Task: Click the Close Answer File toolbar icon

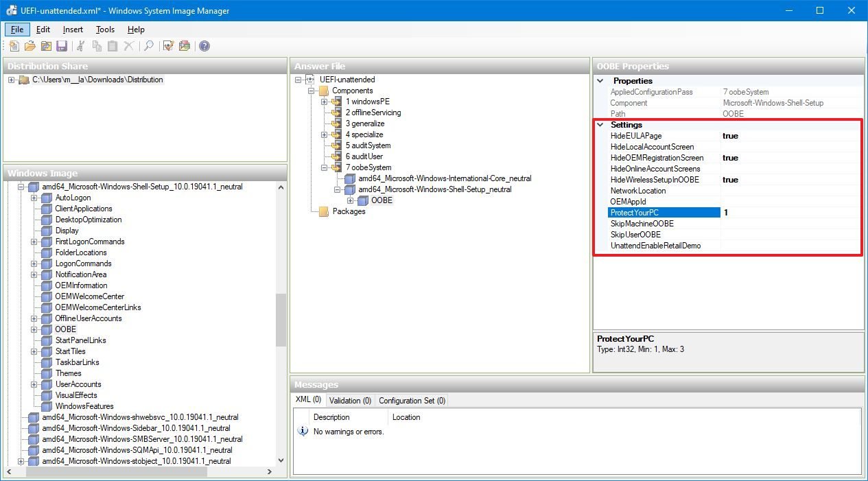Action: 46,46
